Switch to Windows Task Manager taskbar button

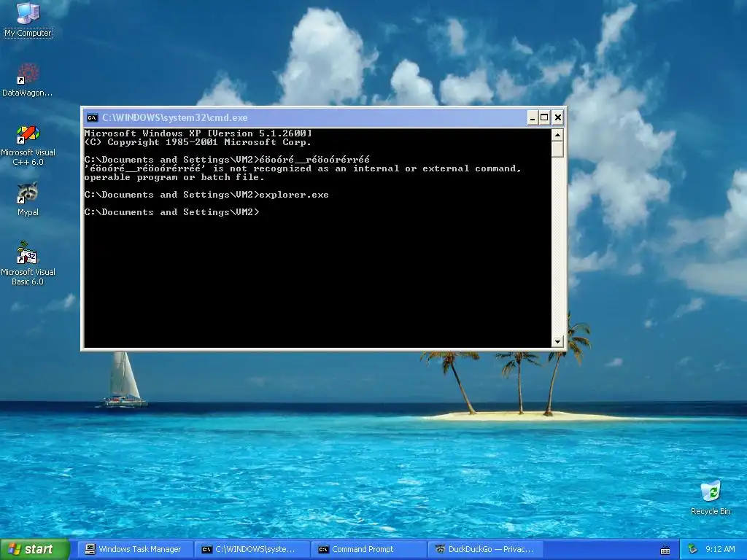[x=134, y=550]
